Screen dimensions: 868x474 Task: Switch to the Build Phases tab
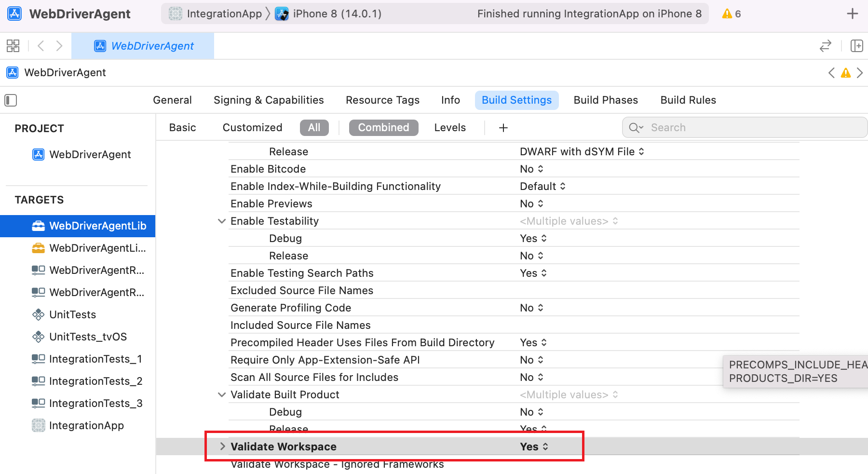point(605,100)
